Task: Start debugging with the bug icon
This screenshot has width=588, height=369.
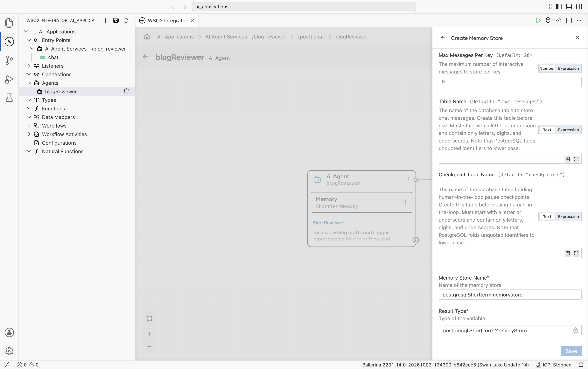Action: point(548,20)
